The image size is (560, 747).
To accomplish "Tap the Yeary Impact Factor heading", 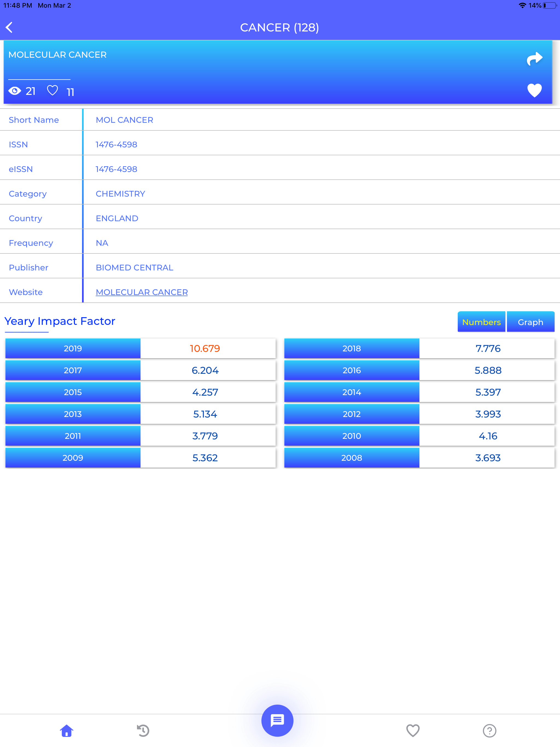I will (60, 321).
